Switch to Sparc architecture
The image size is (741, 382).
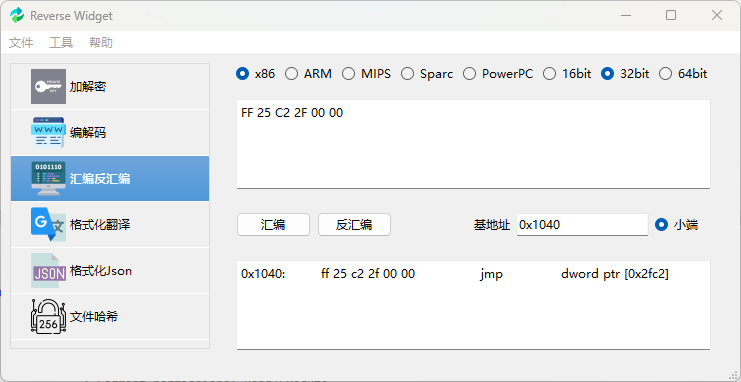[427, 74]
